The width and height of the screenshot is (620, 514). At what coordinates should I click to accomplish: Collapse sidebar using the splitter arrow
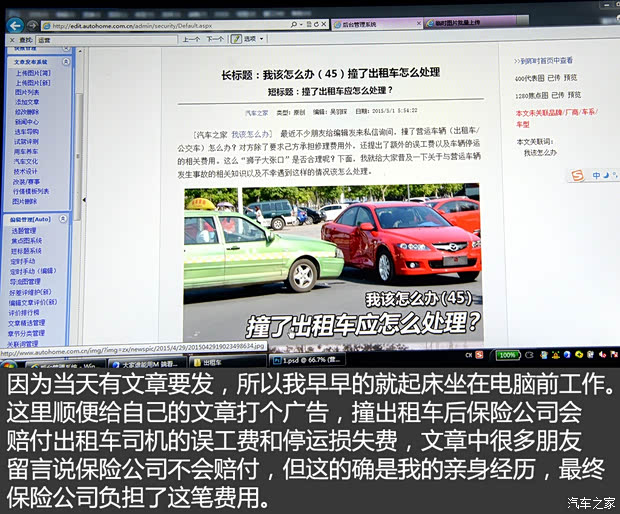pyautogui.click(x=84, y=200)
